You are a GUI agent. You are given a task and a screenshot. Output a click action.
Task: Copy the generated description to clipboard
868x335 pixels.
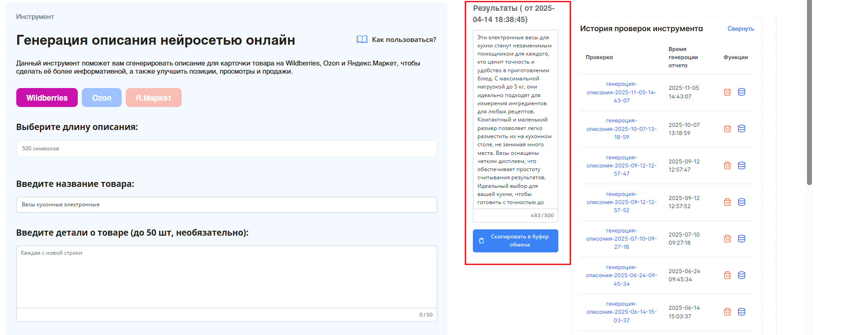pyautogui.click(x=515, y=241)
